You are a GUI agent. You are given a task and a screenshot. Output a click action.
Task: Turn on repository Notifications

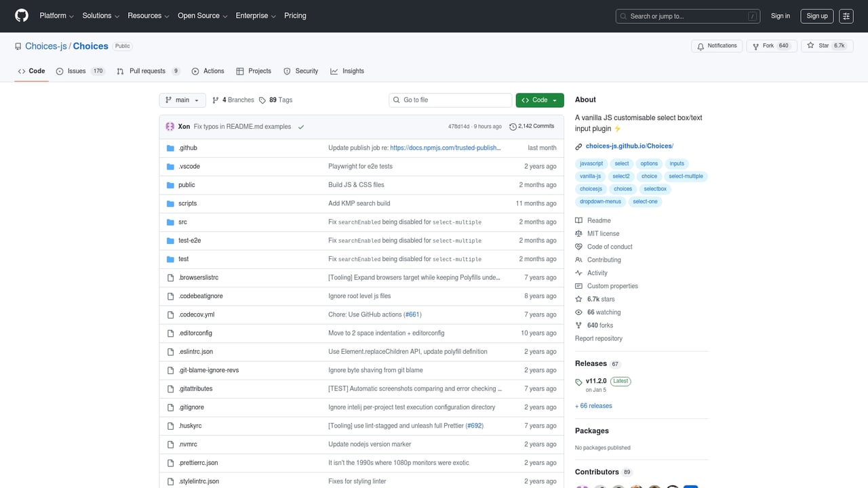coord(716,46)
